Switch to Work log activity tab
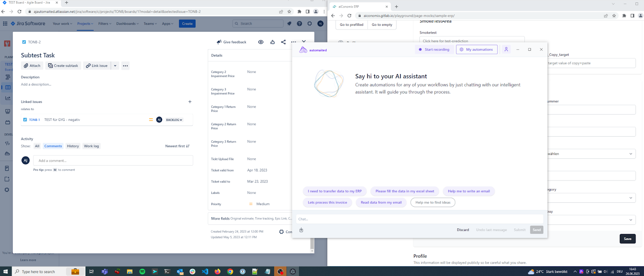Screen dimensions: 644x276 pos(91,146)
